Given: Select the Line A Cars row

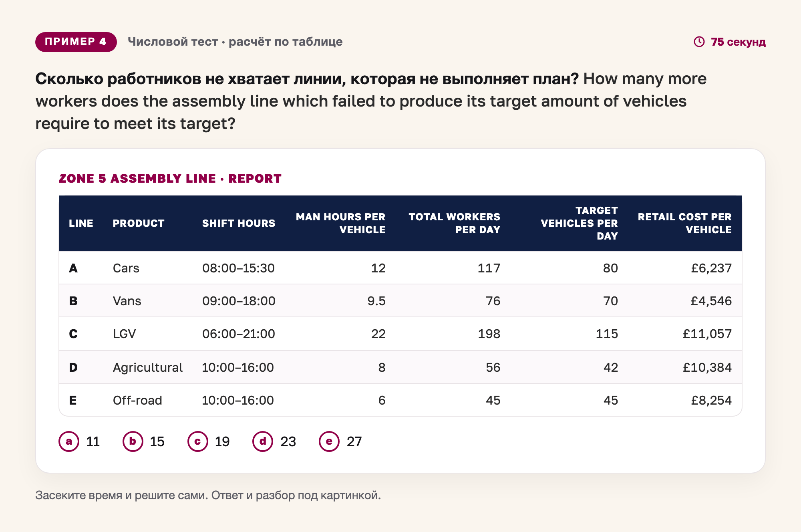Looking at the screenshot, I should tap(400, 268).
